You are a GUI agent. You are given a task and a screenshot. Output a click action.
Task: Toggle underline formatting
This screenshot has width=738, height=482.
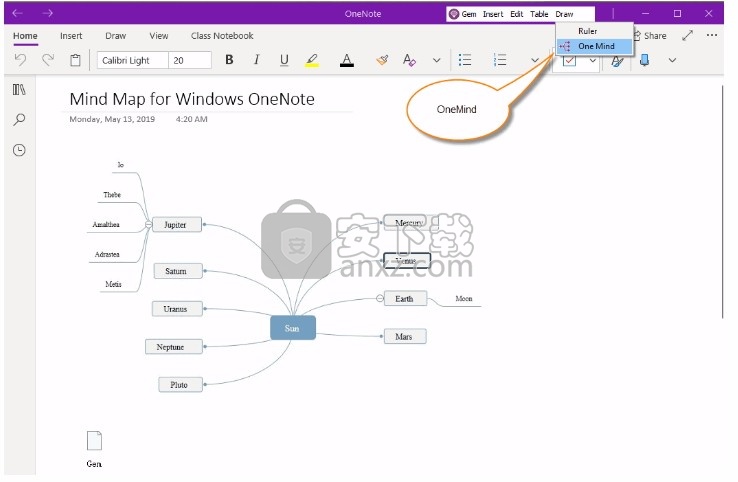[x=284, y=60]
